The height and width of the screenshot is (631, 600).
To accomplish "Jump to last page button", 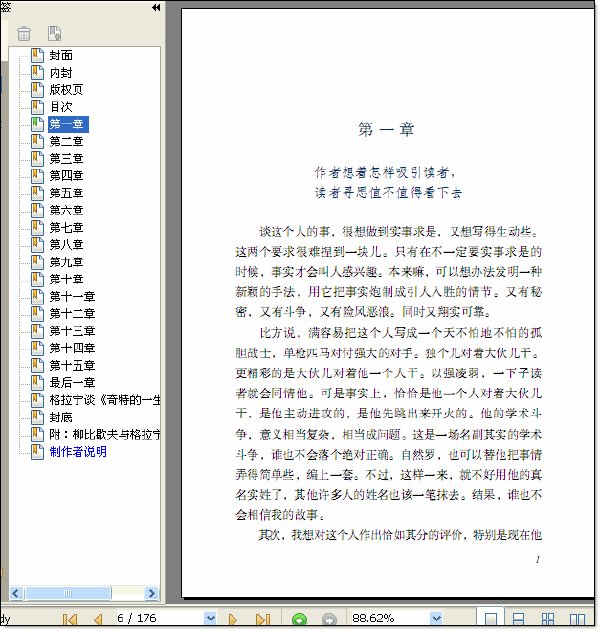I will [263, 619].
